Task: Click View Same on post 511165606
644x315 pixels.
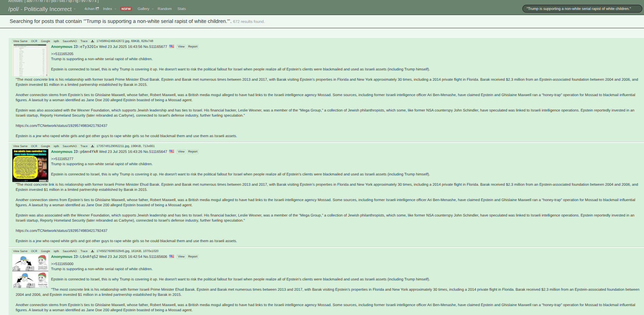Action: tap(20, 251)
